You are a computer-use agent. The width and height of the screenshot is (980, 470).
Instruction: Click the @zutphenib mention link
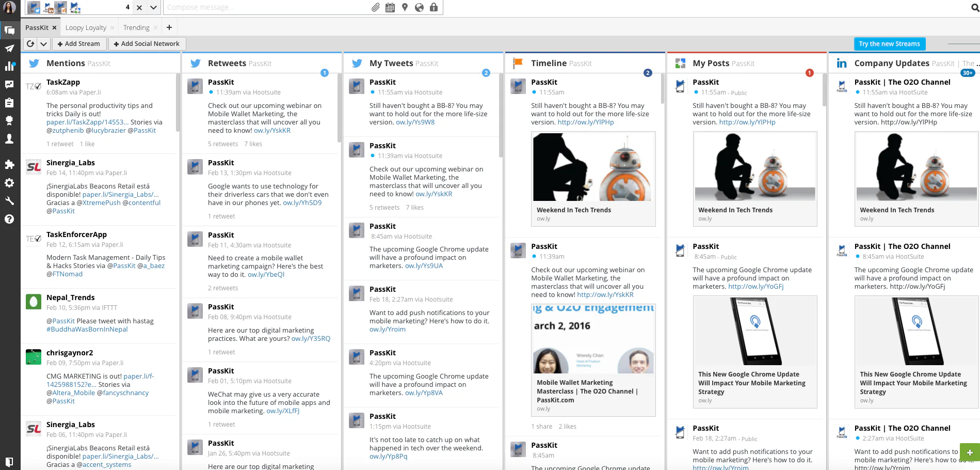pos(65,131)
